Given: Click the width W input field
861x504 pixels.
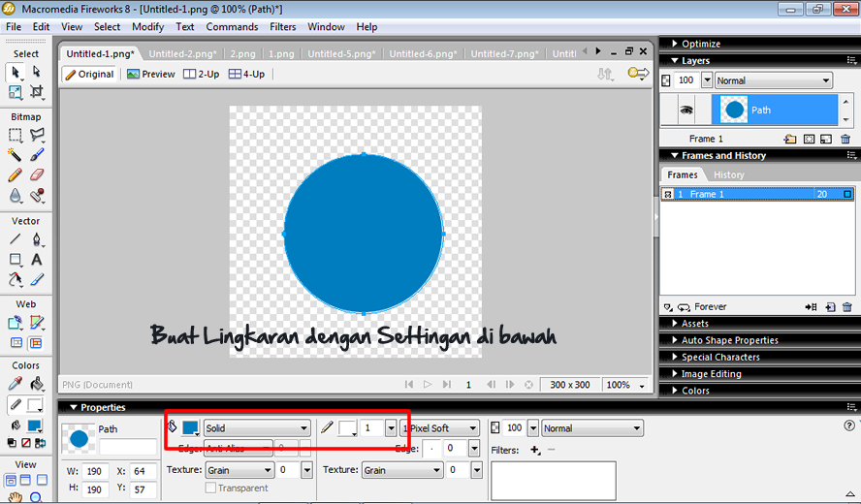Looking at the screenshot, I should (x=94, y=471).
